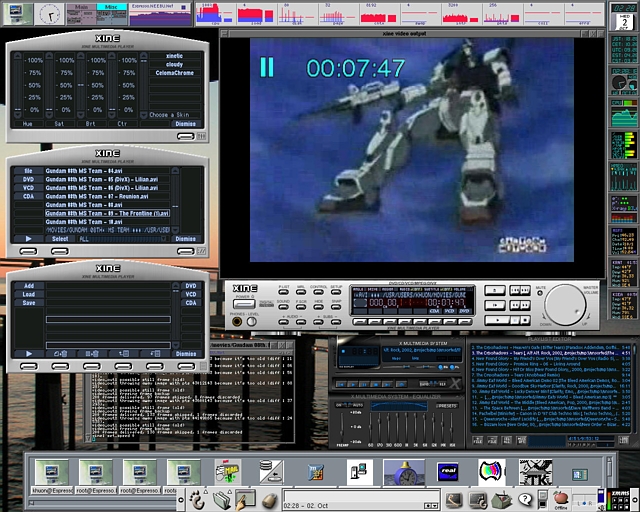Image resolution: width=640 pixels, height=512 pixels.
Task: Click Add in xine playlist window
Action: point(29,286)
